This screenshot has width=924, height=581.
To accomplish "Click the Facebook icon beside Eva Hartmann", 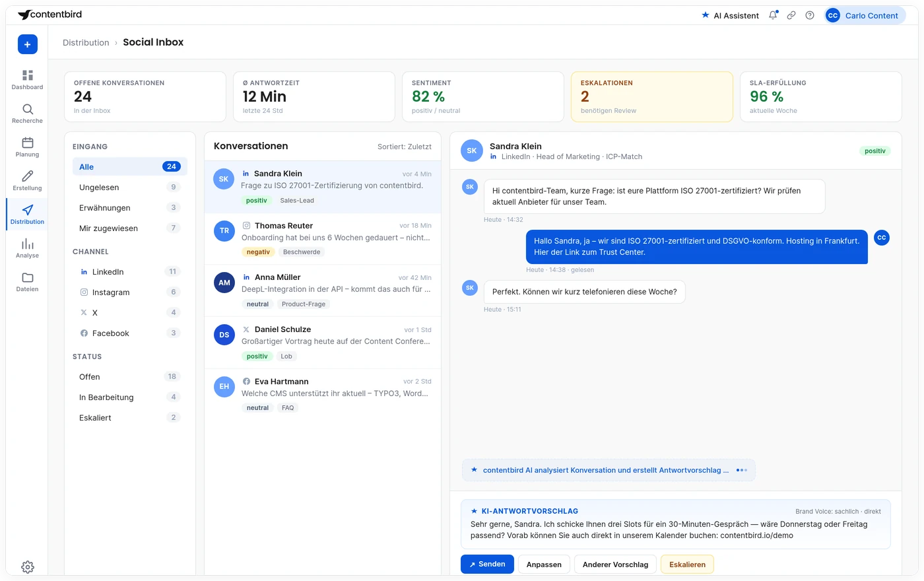I will click(x=246, y=381).
